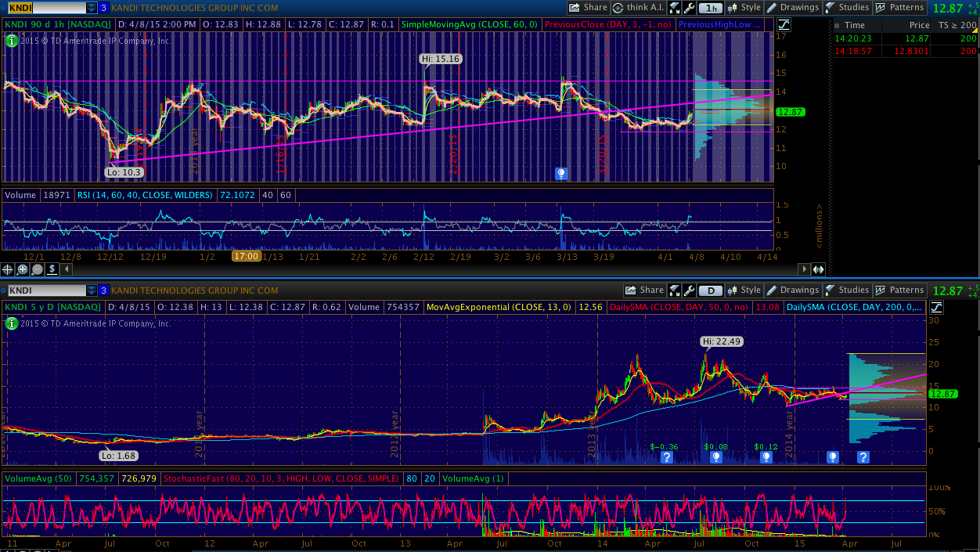This screenshot has height=552, width=980.
Task: Click the zoom in magnifier icon
Action: 23,269
